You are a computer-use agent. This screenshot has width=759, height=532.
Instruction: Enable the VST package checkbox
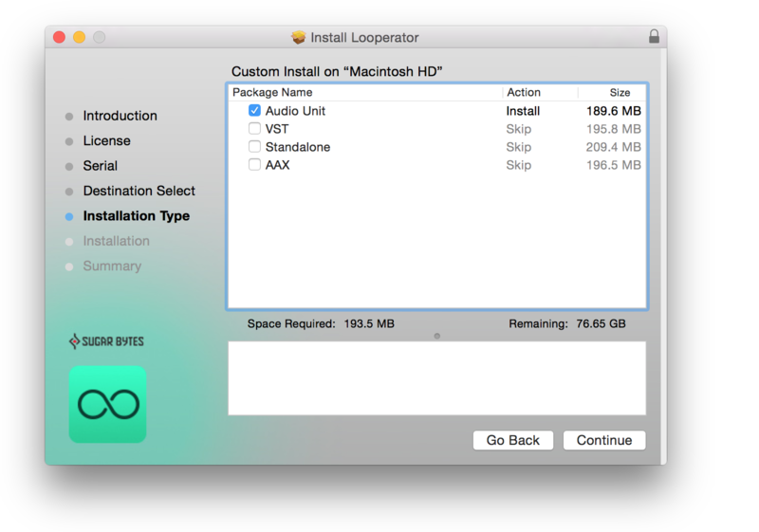[x=254, y=129]
